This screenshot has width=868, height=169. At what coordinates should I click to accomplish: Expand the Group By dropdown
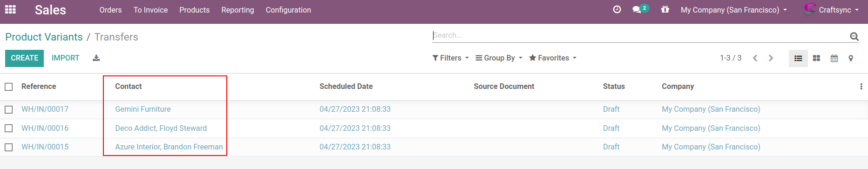tap(499, 58)
